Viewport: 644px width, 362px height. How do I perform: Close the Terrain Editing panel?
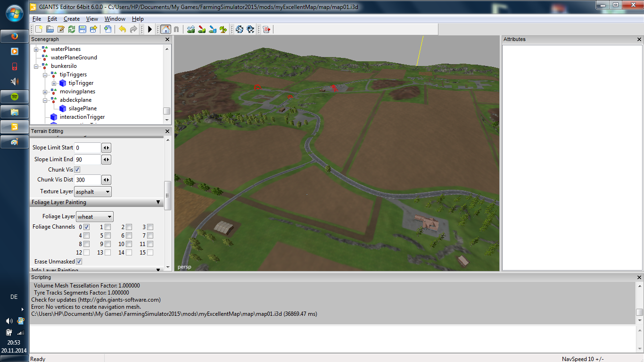(x=167, y=131)
